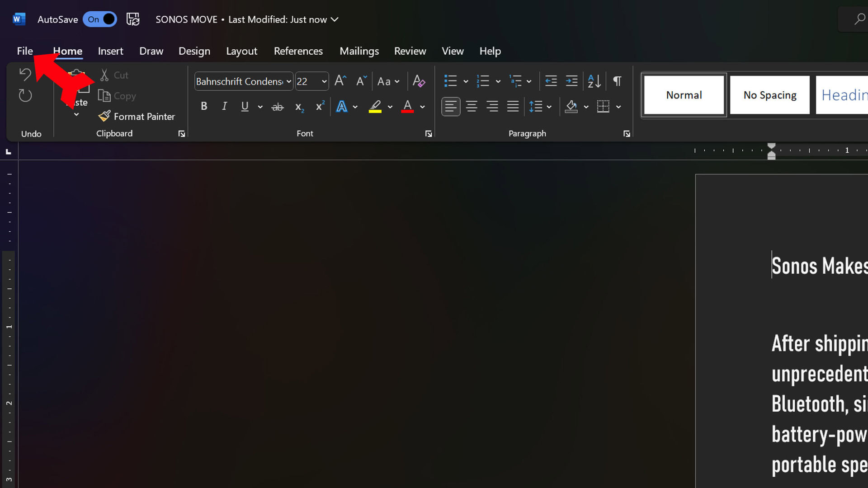Click the Font Color icon
The image size is (868, 488).
(407, 106)
